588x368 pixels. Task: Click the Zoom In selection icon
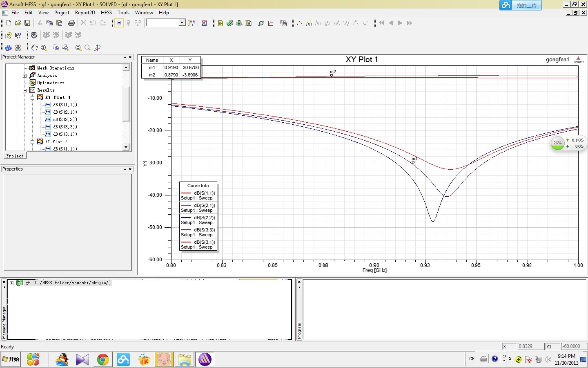(x=56, y=47)
